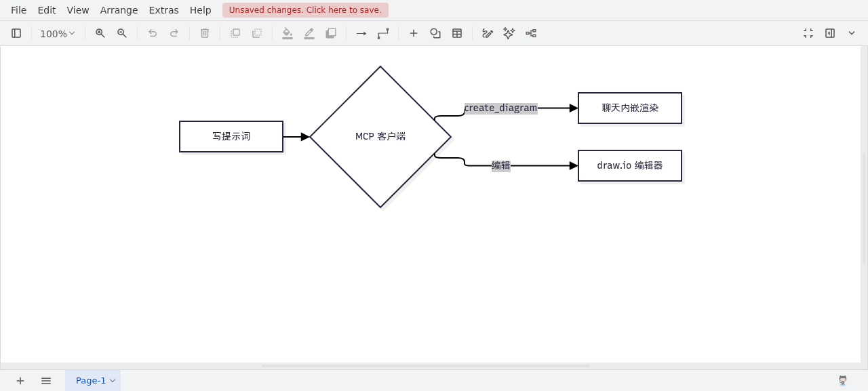
Task: Click the GitHub Octocat icon
Action: (843, 381)
